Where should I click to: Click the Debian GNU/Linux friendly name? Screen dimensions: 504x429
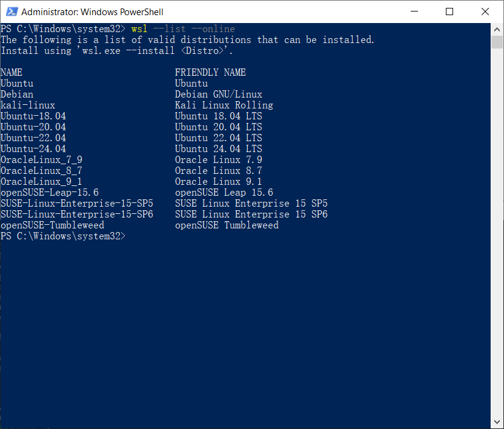pos(219,95)
